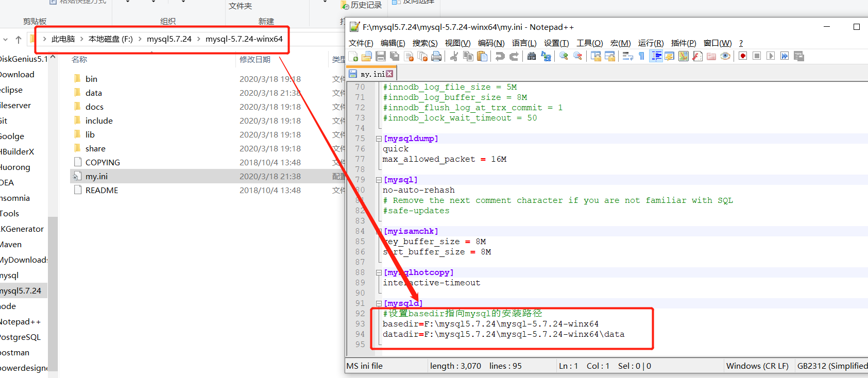Expand breadcrumb chevron after 此电脑

point(81,39)
